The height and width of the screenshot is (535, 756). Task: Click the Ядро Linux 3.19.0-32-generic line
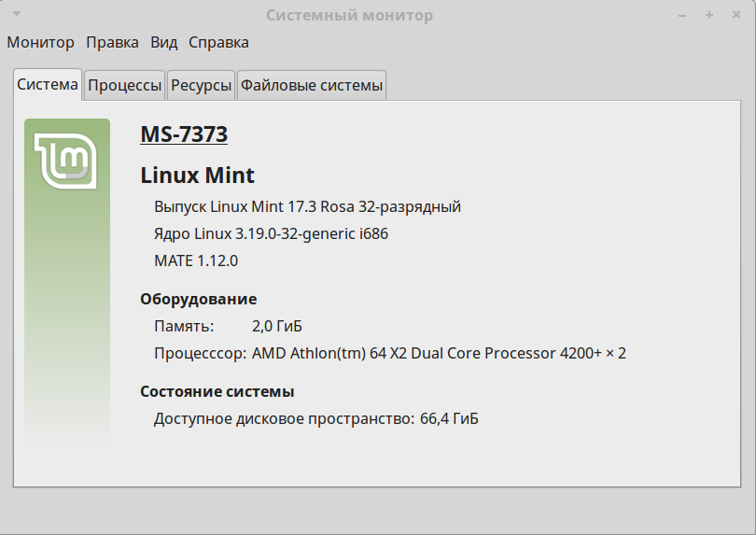pos(271,233)
